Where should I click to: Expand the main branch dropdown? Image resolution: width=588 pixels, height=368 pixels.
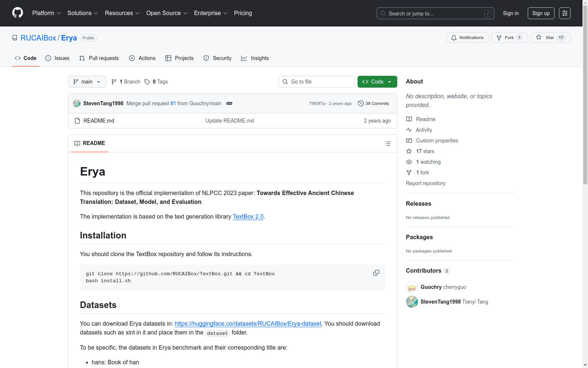click(87, 82)
